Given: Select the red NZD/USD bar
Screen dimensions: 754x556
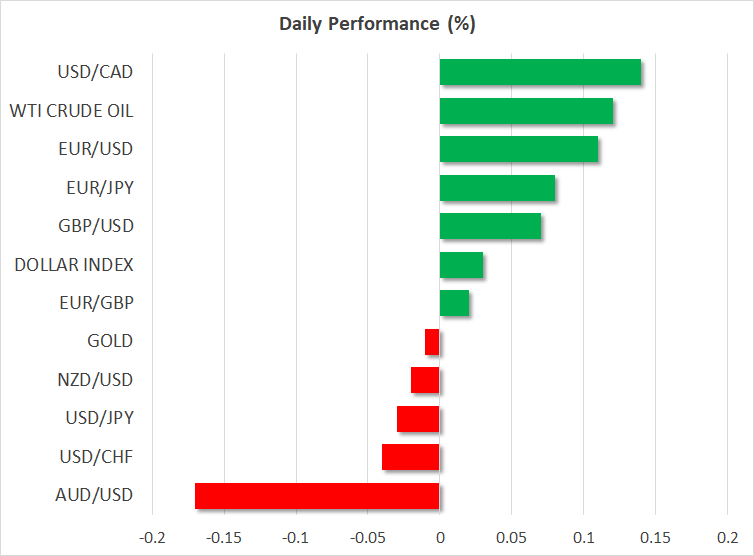Looking at the screenshot, I should [425, 380].
